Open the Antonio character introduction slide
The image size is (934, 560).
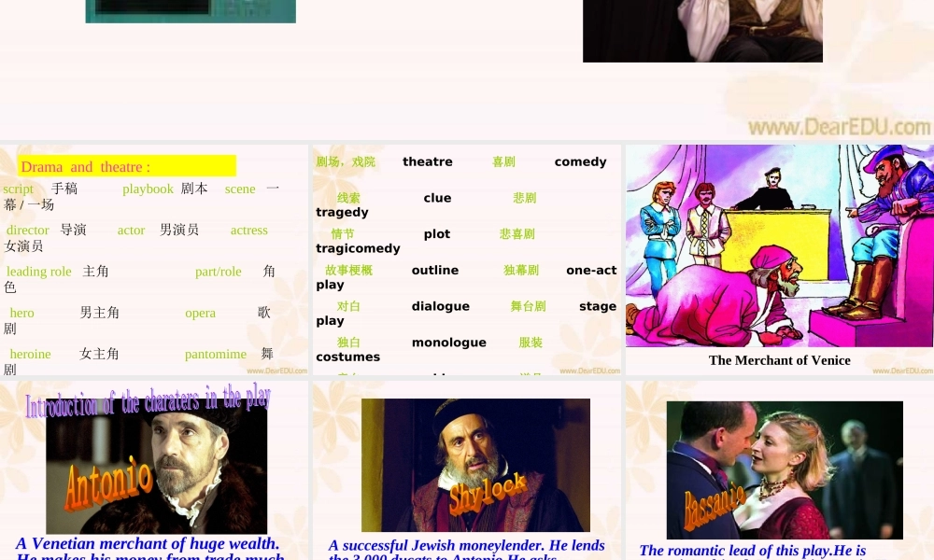point(154,470)
